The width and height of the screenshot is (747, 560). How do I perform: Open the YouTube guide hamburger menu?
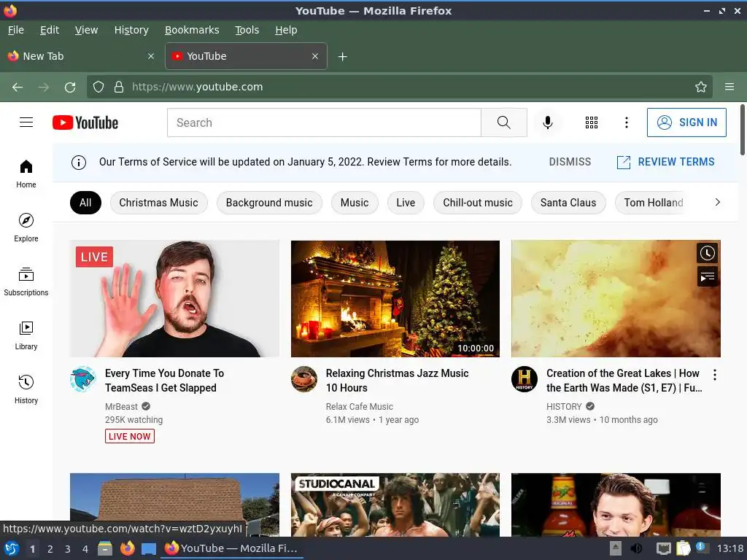click(x=26, y=122)
